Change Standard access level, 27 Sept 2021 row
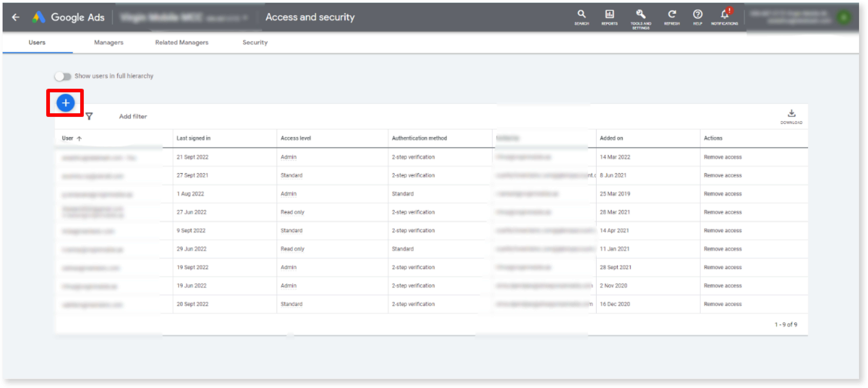The image size is (868, 388). click(x=291, y=175)
